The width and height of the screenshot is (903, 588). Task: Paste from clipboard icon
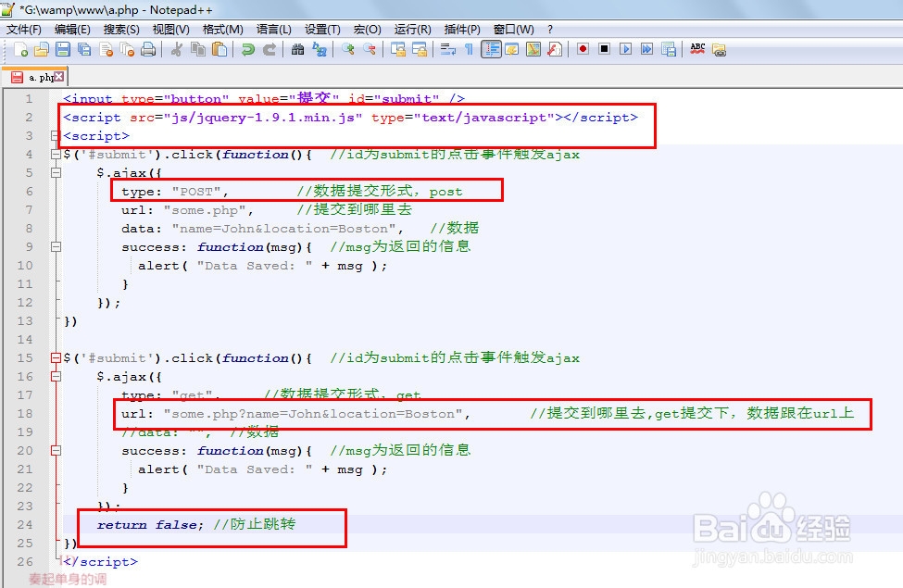pyautogui.click(x=219, y=49)
